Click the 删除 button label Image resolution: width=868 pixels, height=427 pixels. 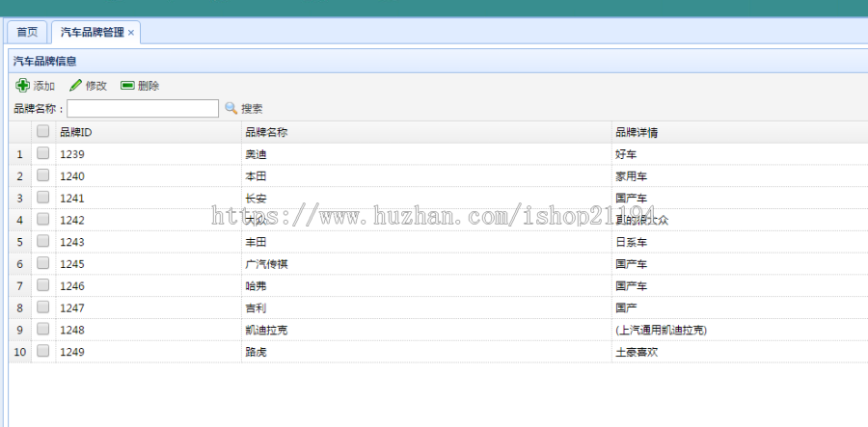tap(149, 86)
